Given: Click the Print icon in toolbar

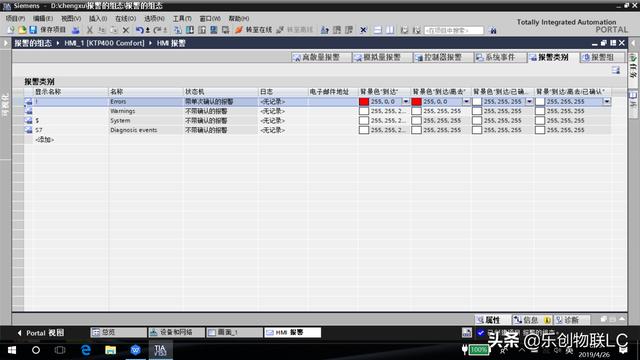Looking at the screenshot, I should tap(76, 30).
